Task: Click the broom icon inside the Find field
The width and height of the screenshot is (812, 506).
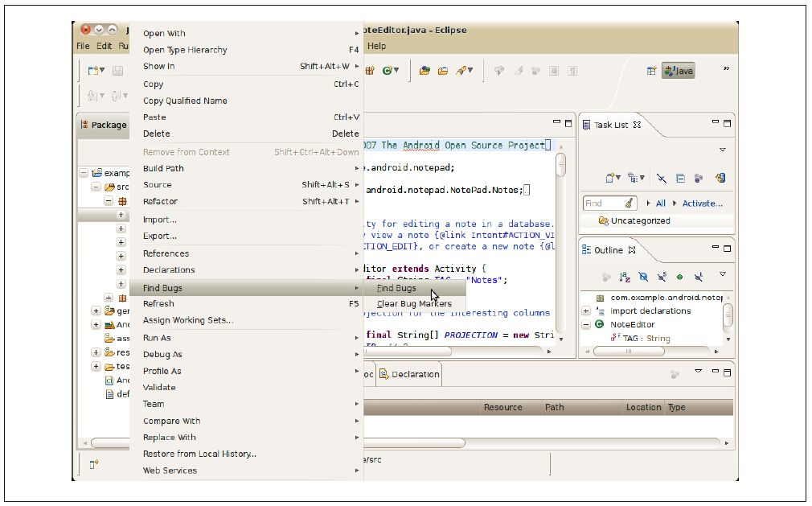Action: click(x=630, y=203)
